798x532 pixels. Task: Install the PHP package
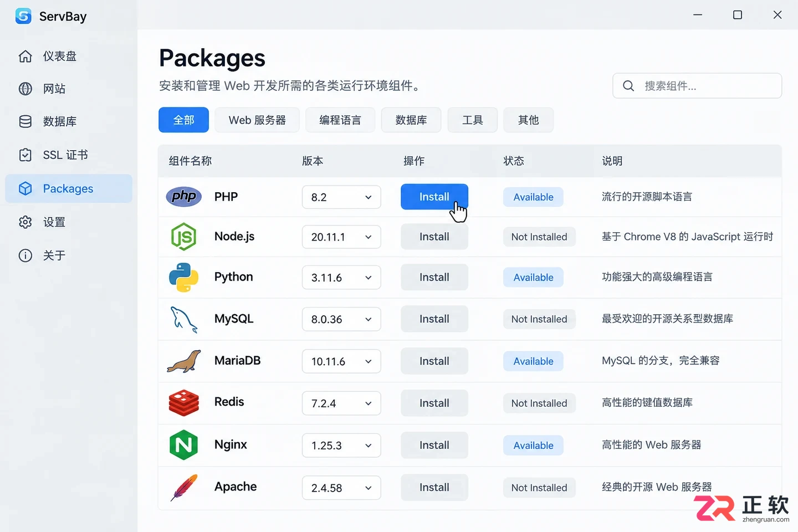[x=434, y=197]
